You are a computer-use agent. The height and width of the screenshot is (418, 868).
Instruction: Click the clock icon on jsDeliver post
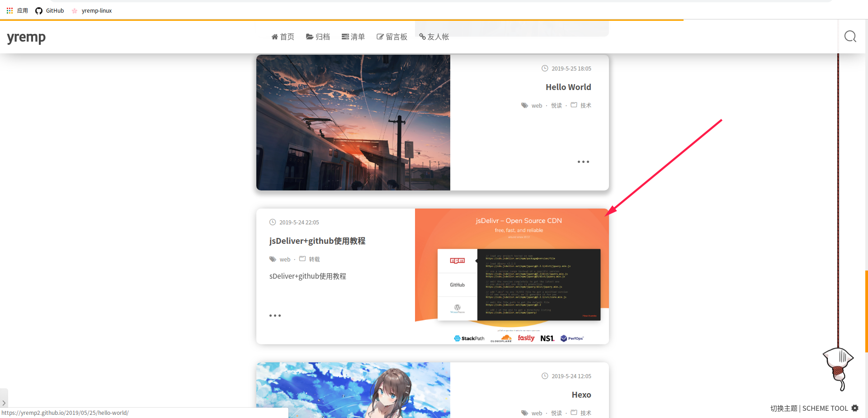[273, 222]
